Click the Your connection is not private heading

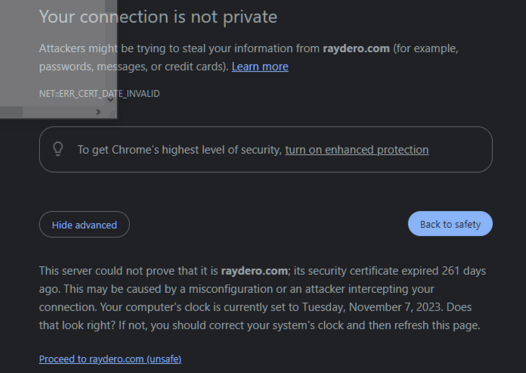click(x=158, y=17)
